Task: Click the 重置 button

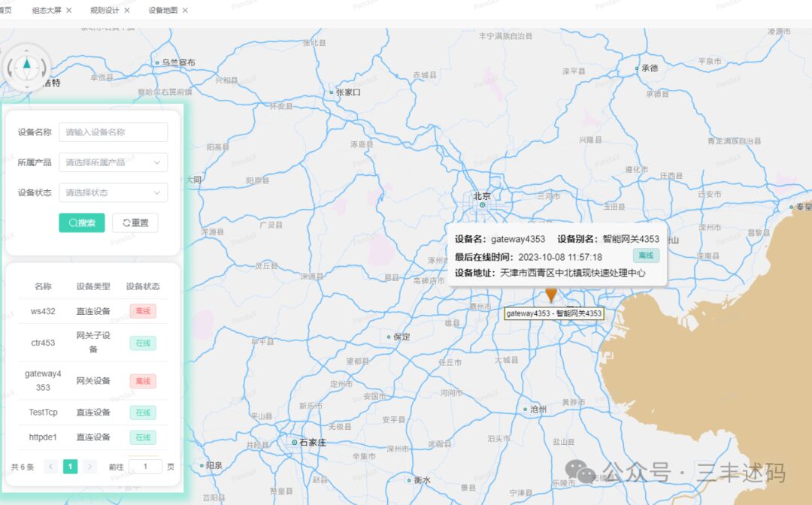Action: click(x=135, y=223)
